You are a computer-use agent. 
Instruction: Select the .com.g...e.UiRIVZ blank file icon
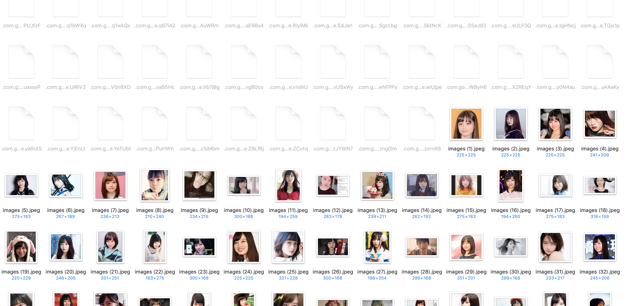[66, 62]
